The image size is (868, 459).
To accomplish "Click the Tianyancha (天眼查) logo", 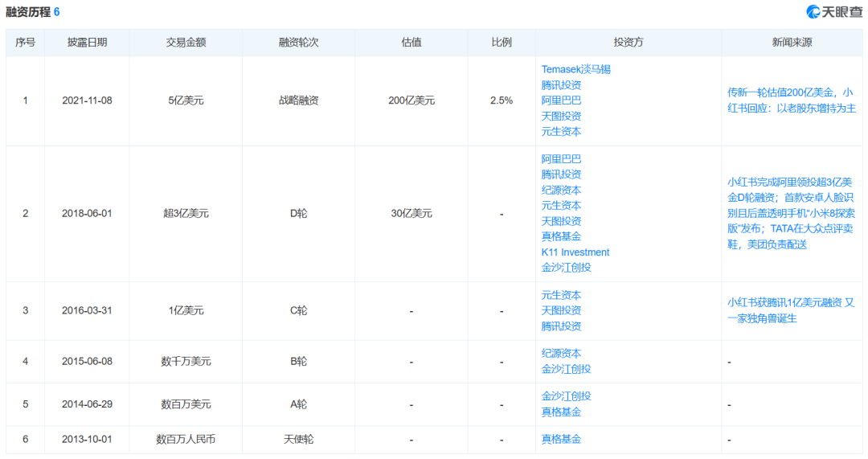I will click(834, 11).
